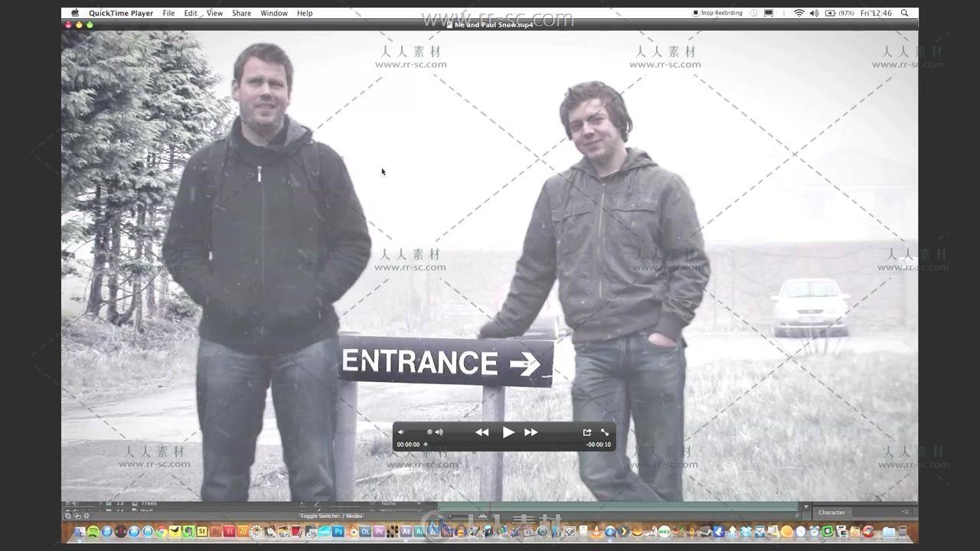Open the Window menu
The width and height of the screenshot is (980, 551).
point(274,13)
